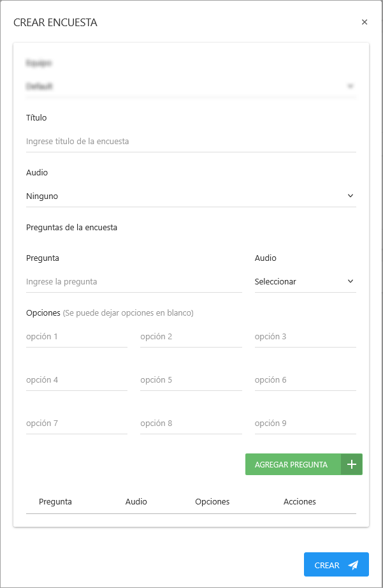Viewport: 383px width, 588px height.
Task: Click the Opciones column header
Action: point(212,502)
